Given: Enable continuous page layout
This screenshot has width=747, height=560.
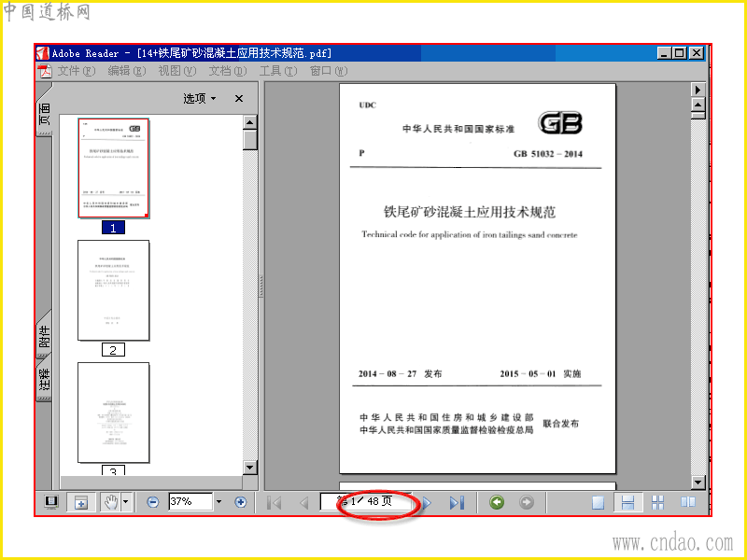Looking at the screenshot, I should tap(627, 502).
